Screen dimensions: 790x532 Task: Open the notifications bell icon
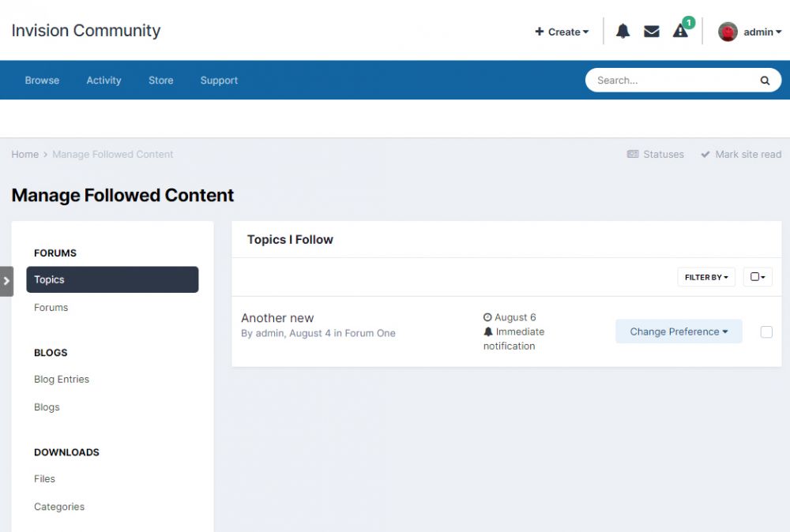pos(623,32)
